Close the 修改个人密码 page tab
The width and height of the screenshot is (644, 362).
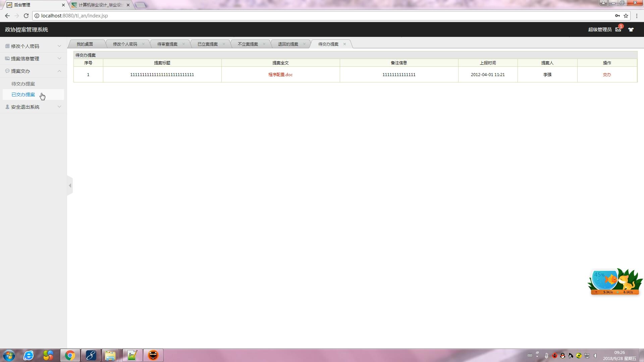tap(143, 44)
